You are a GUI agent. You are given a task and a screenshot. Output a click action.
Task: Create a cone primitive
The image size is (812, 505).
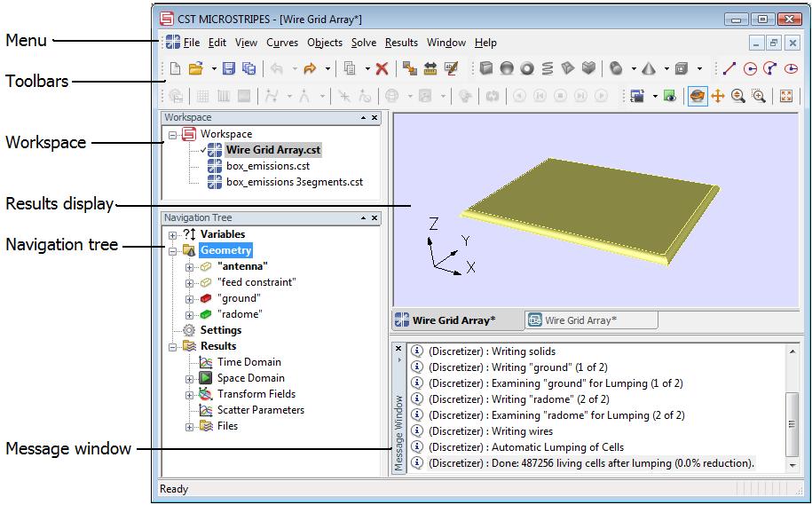(x=649, y=68)
